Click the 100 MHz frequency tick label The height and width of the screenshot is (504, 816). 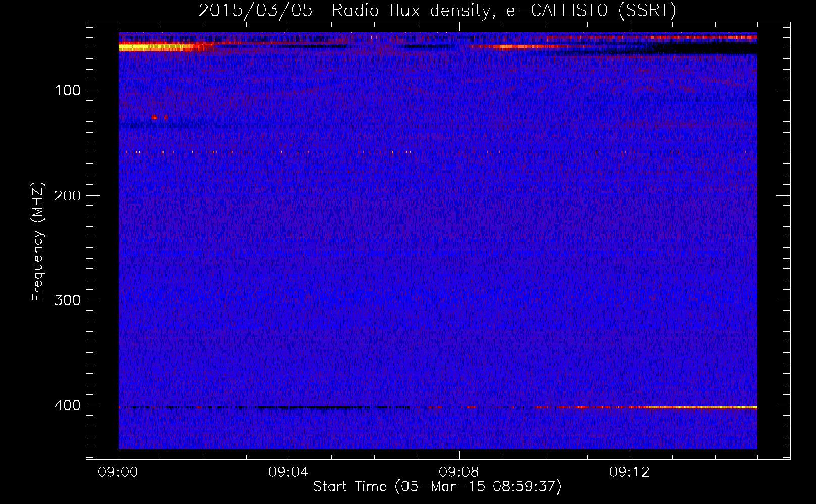[68, 90]
